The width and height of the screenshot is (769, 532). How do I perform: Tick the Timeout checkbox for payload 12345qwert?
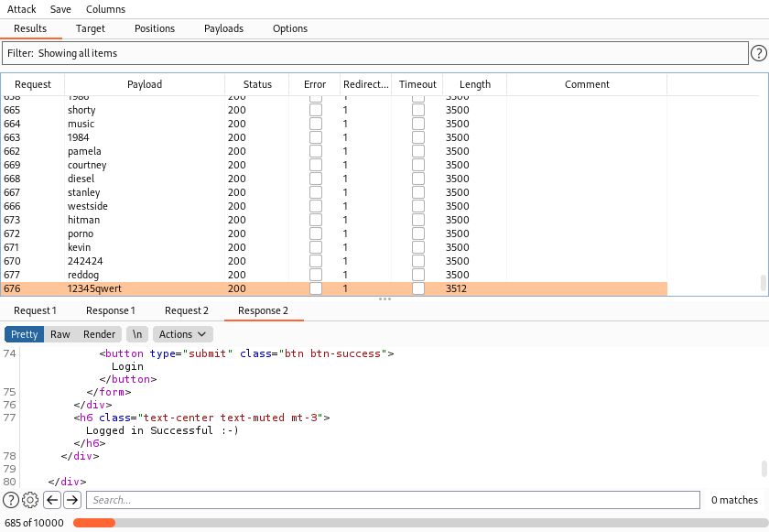(417, 288)
